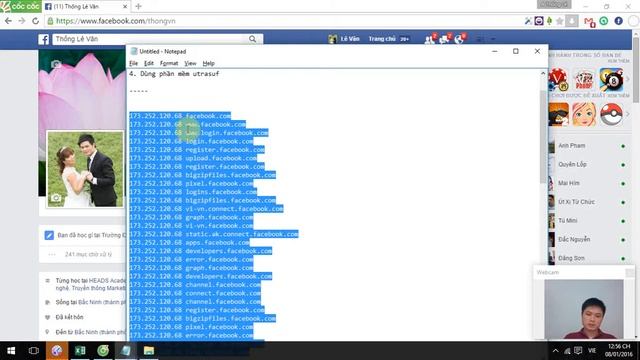Click the line '173.252.120.68 vi-vn.connect.facebook.com'
This screenshot has height=360, width=640.
[x=206, y=209]
